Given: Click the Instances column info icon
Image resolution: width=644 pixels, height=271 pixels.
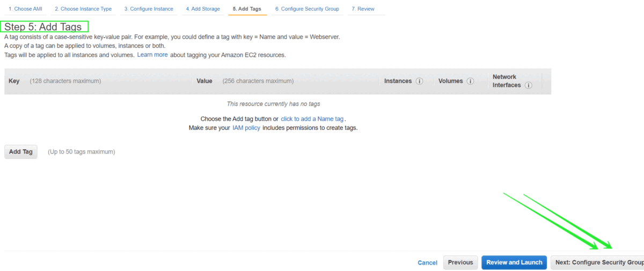Looking at the screenshot, I should tap(420, 82).
